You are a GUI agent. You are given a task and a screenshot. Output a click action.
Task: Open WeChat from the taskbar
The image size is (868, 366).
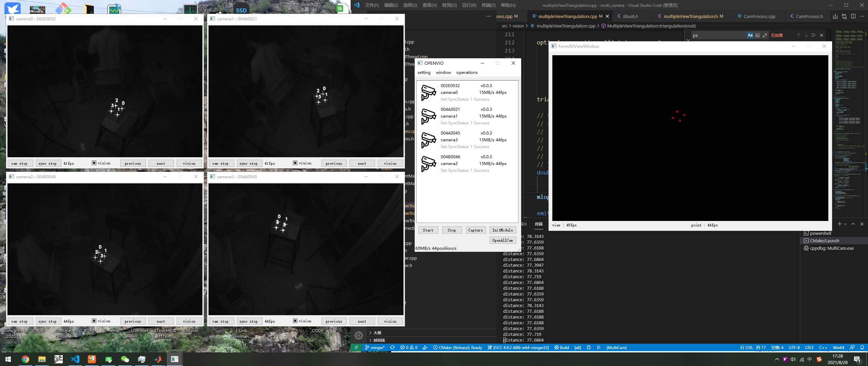click(125, 359)
